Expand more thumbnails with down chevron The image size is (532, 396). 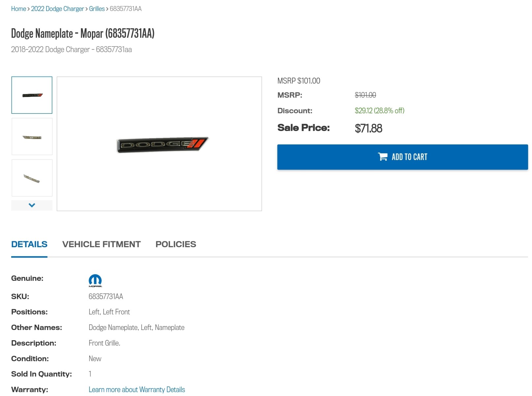click(x=32, y=205)
